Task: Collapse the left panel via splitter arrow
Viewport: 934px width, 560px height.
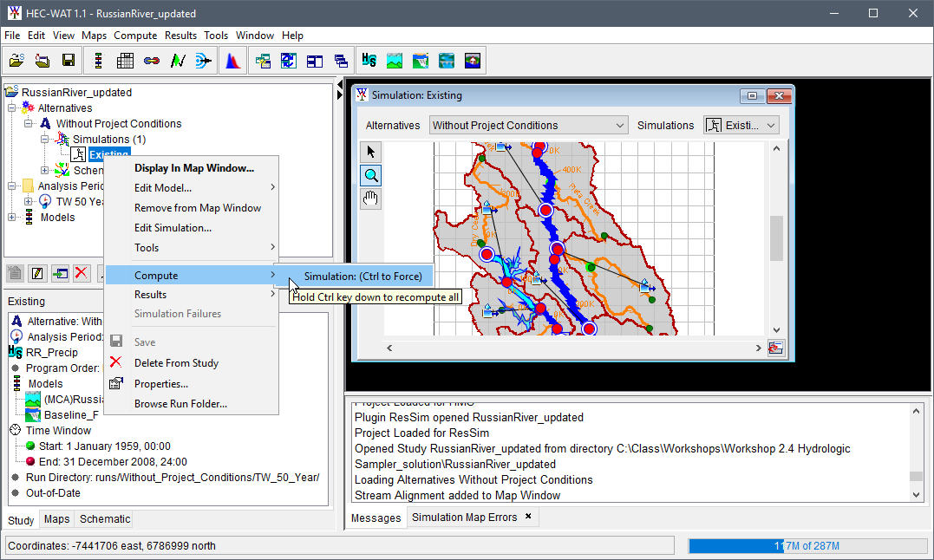Action: (340, 83)
